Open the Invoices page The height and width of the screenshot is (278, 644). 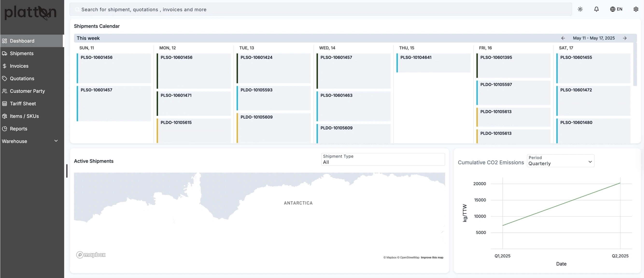(x=19, y=66)
